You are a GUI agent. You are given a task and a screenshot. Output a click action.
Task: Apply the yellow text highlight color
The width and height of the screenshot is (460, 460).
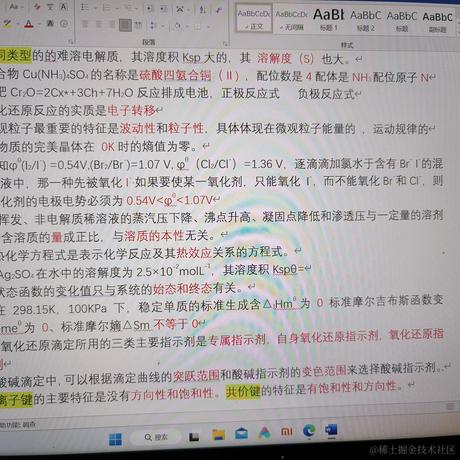click(x=8, y=23)
